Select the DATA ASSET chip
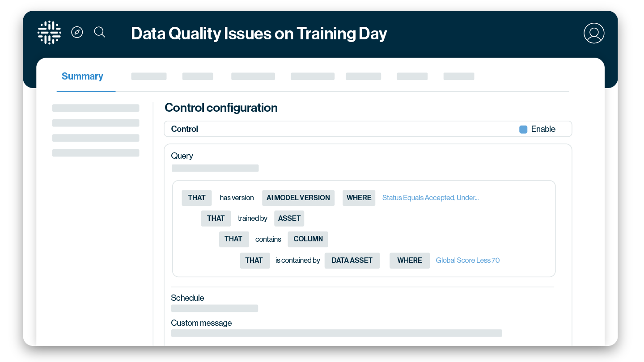This screenshot has height=362, width=644. point(352,261)
